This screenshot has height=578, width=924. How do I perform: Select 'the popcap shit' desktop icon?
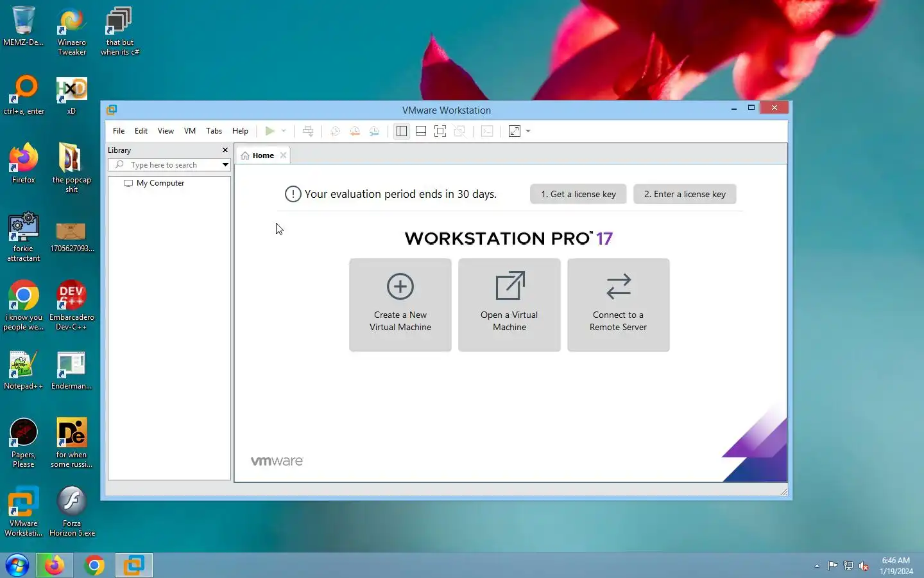pyautogui.click(x=71, y=168)
